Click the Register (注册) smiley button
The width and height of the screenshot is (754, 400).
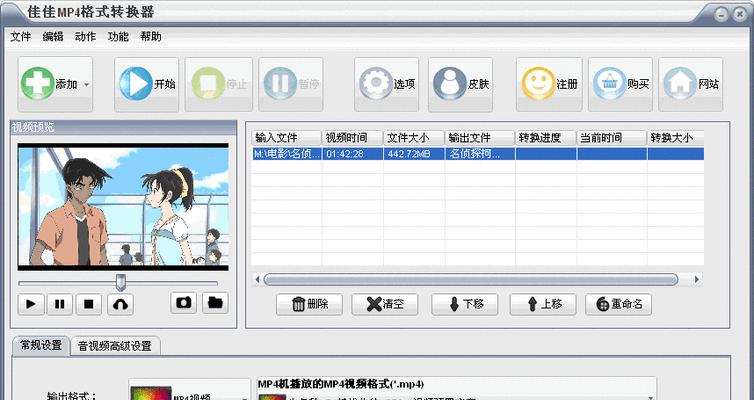[x=549, y=84]
